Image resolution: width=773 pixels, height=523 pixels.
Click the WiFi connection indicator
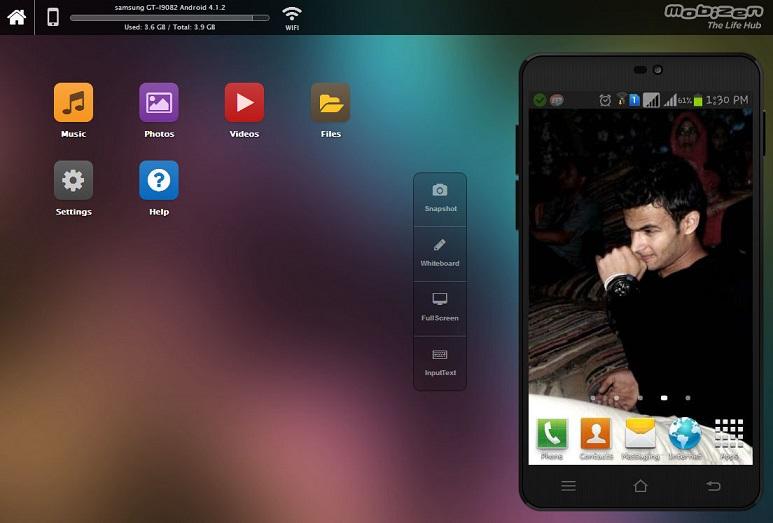(x=292, y=16)
